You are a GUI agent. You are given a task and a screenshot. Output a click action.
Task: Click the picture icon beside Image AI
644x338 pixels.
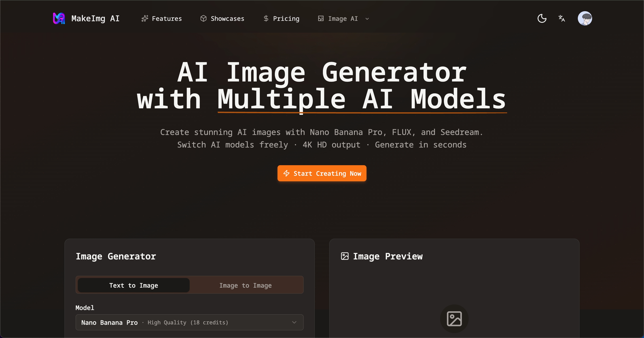point(321,19)
